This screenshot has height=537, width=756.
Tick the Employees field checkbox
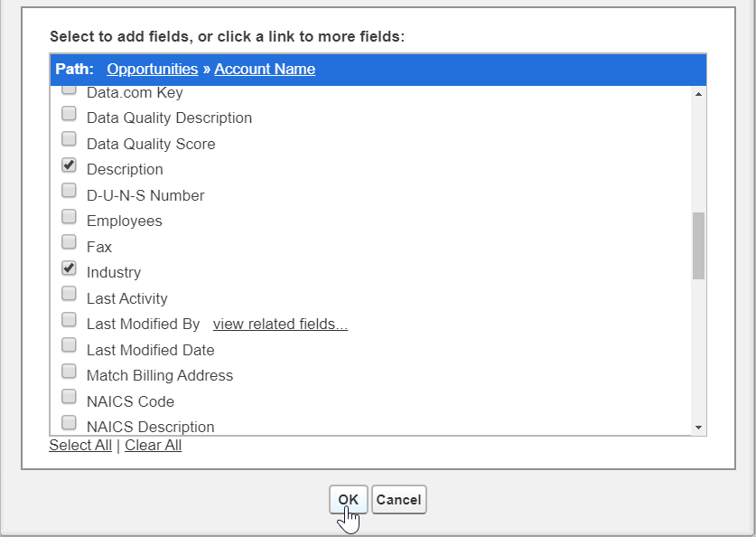[69, 217]
